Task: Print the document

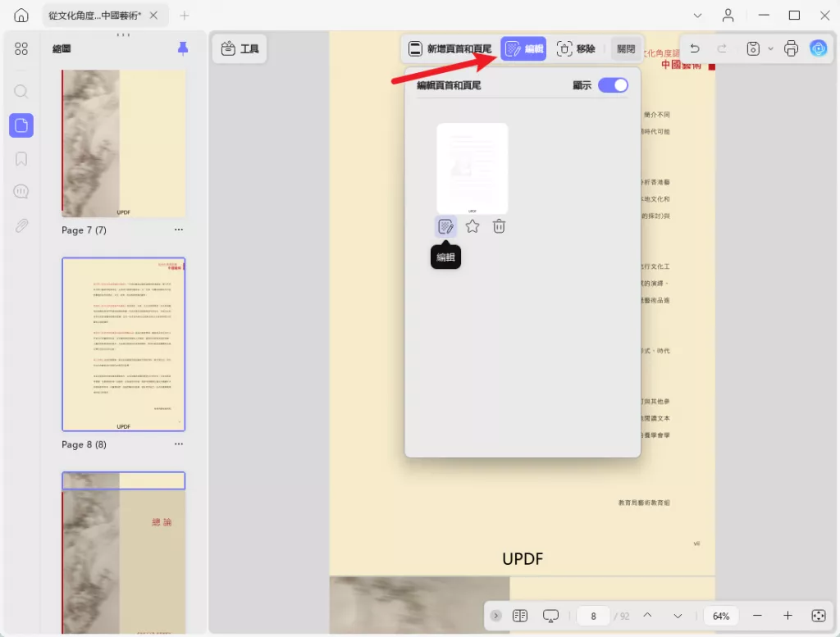Action: coord(791,48)
